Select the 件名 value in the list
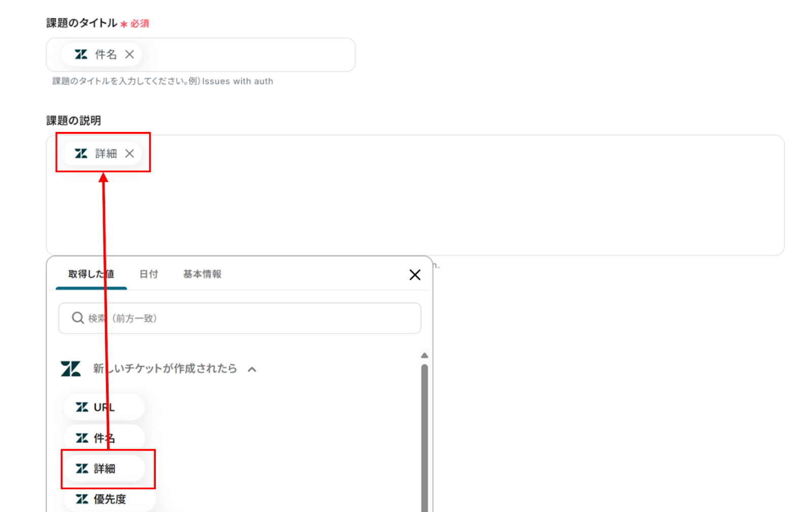812x512 pixels. (x=104, y=438)
